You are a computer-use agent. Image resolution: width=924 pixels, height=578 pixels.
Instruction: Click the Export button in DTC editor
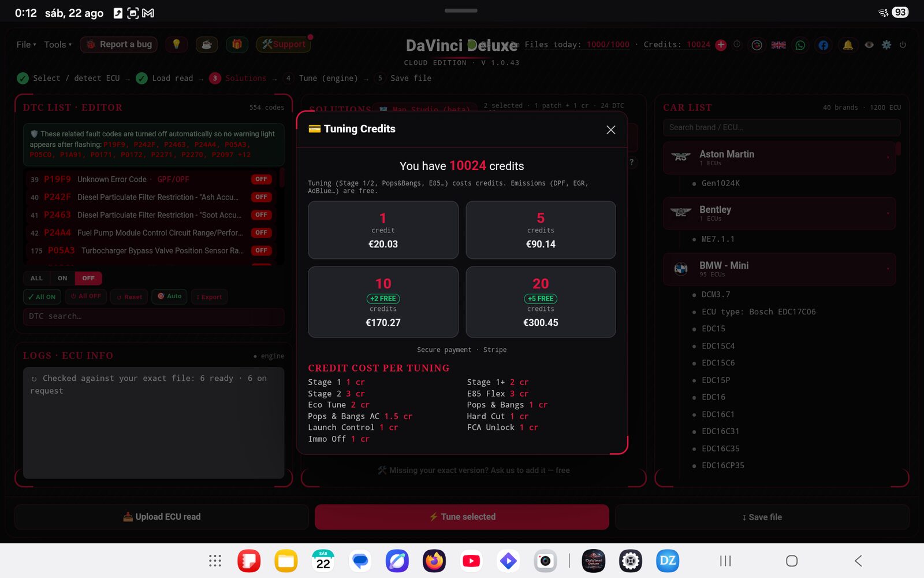pyautogui.click(x=209, y=297)
